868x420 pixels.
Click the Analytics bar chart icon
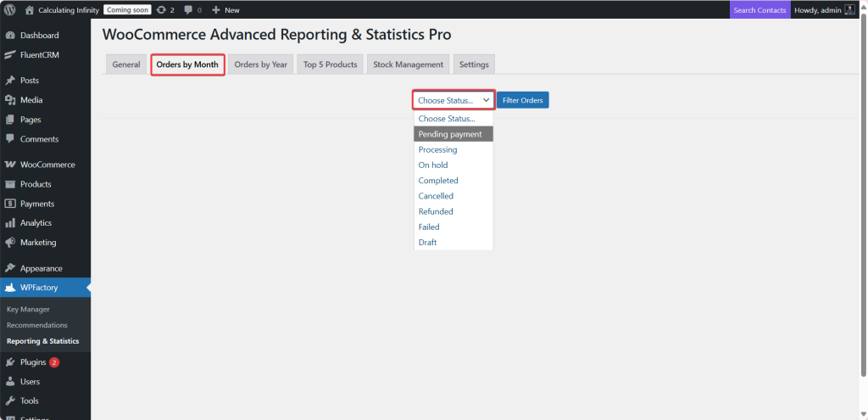[10, 223]
